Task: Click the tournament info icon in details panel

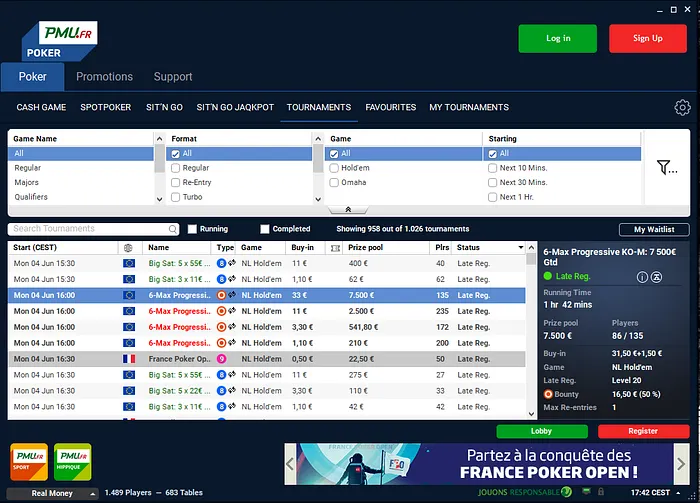Action: click(642, 277)
